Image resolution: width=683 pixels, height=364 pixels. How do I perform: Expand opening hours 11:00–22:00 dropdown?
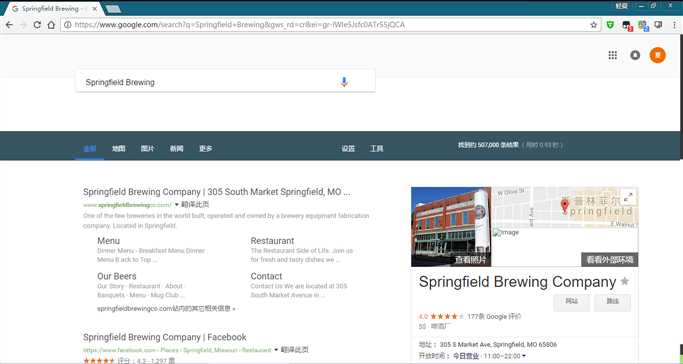pos(524,356)
